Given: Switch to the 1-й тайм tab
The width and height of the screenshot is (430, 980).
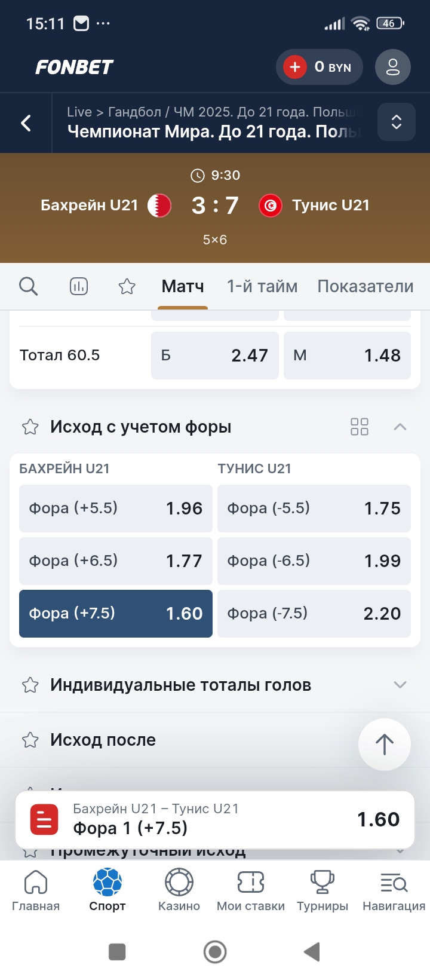Looking at the screenshot, I should [262, 287].
